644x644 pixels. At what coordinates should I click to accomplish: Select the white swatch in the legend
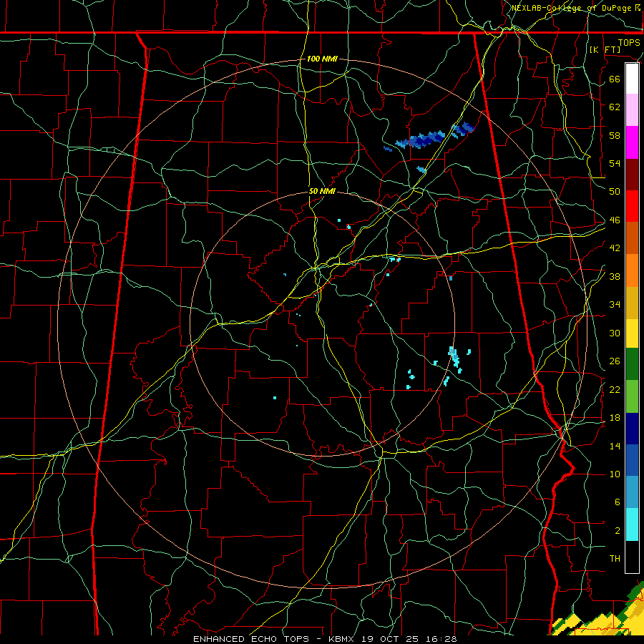(632, 79)
